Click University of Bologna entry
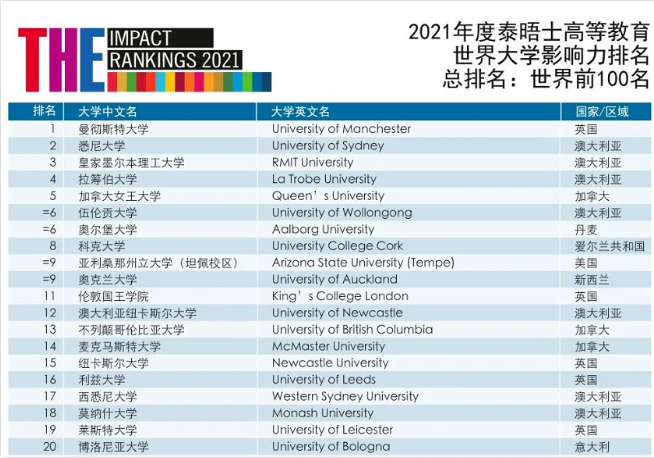 [x=331, y=446]
